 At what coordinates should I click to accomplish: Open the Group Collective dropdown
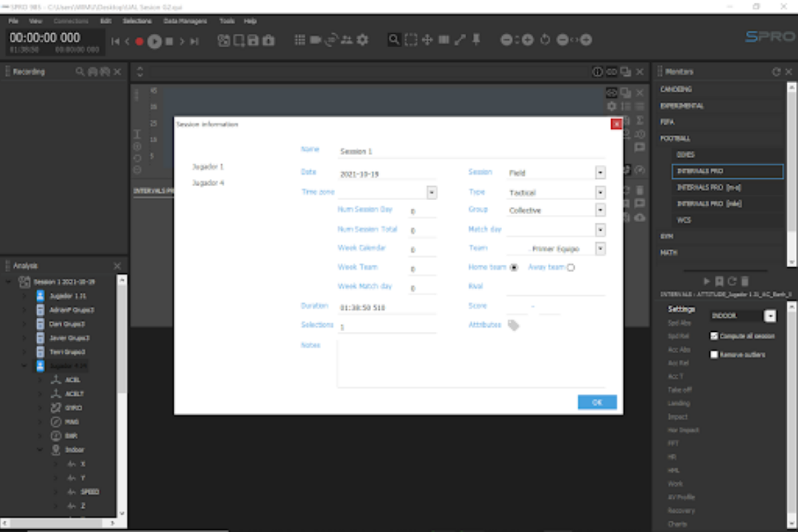pyautogui.click(x=600, y=210)
